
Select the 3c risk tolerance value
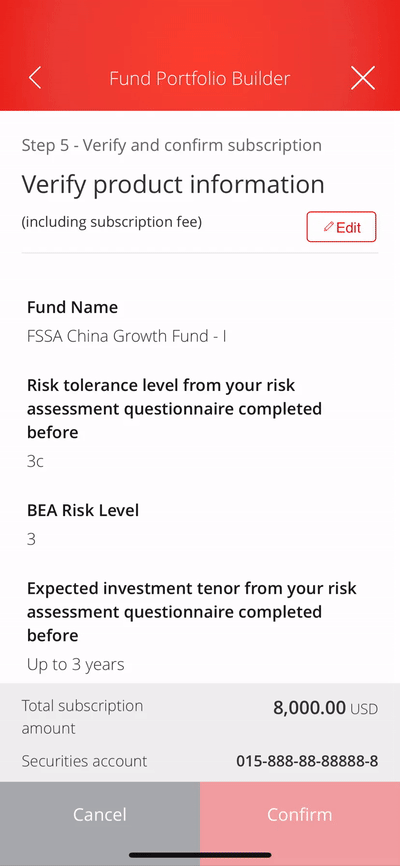(x=35, y=462)
